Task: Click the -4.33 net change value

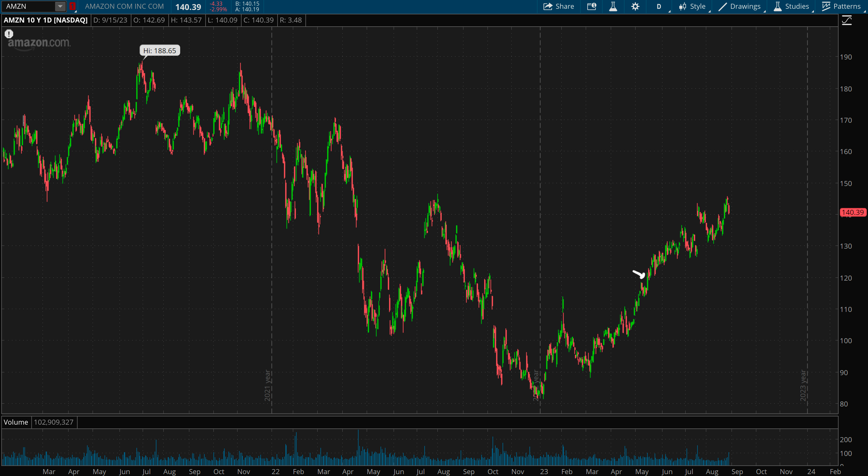Action: [216, 4]
